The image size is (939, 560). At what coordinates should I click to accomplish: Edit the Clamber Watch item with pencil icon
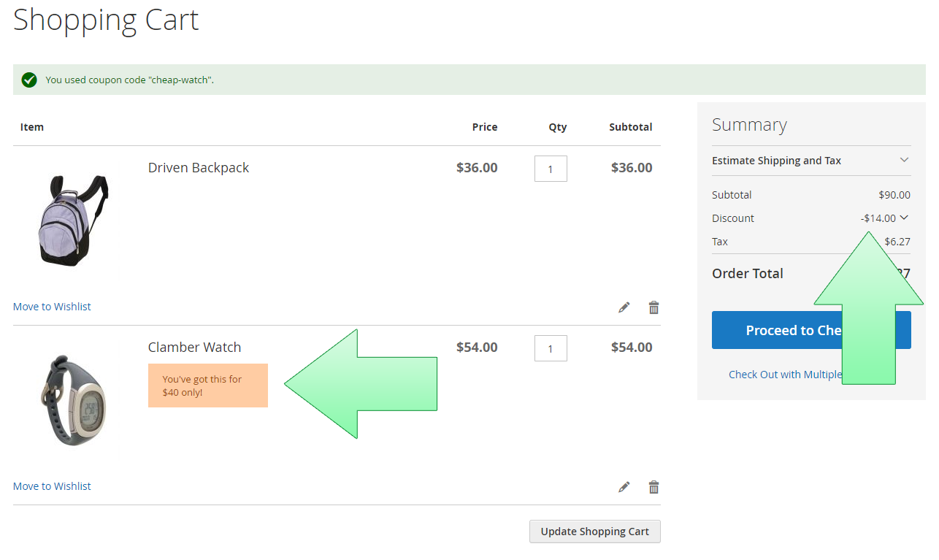point(624,487)
